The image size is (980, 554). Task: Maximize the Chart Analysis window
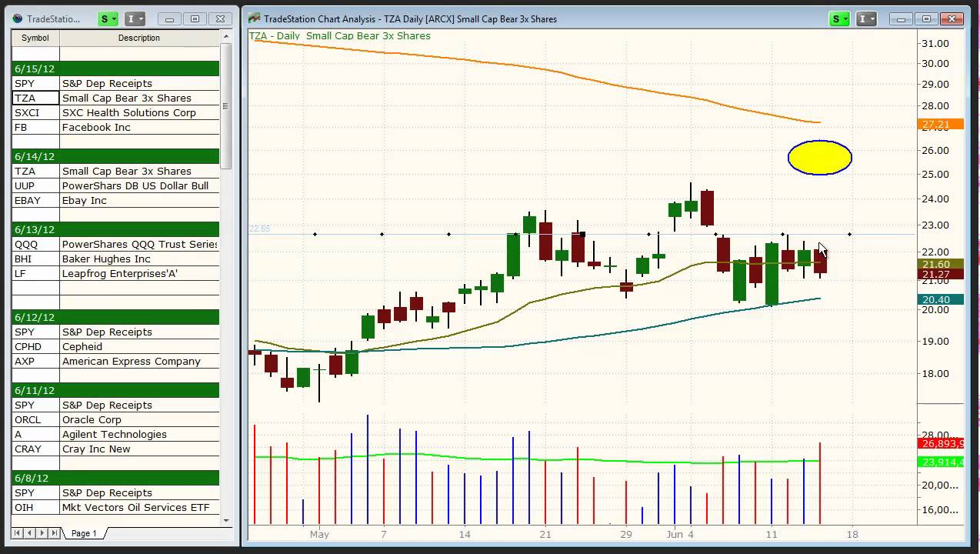(925, 18)
